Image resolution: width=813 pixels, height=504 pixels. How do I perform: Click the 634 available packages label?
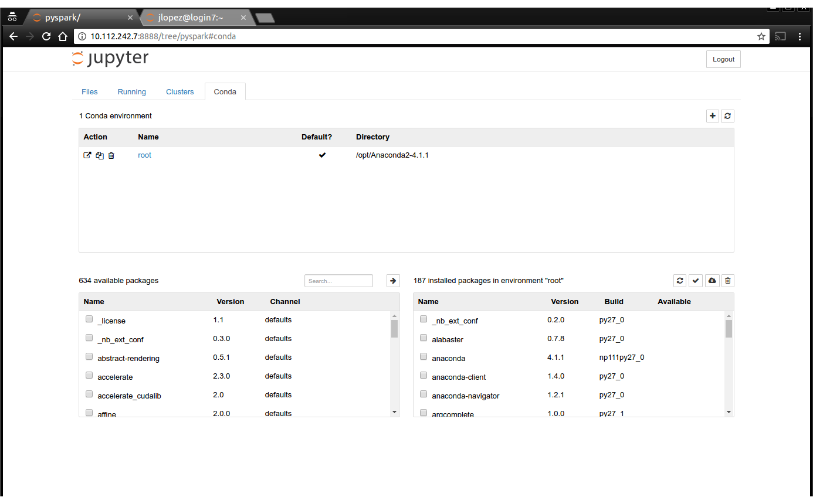[118, 281]
